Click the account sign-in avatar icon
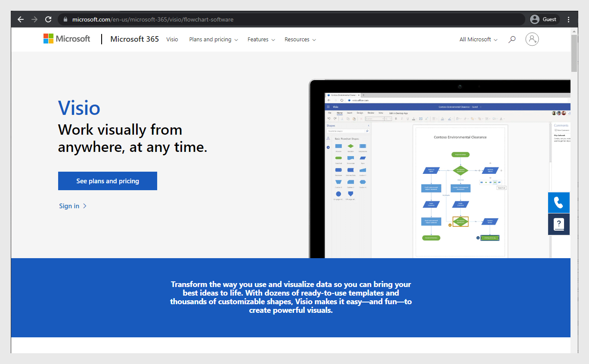This screenshot has width=589, height=364. [532, 39]
